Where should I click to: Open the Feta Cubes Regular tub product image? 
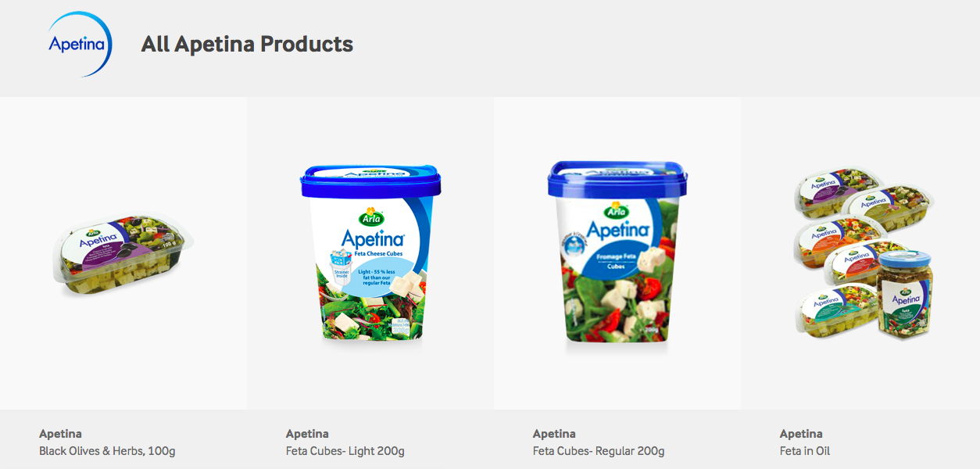617,253
